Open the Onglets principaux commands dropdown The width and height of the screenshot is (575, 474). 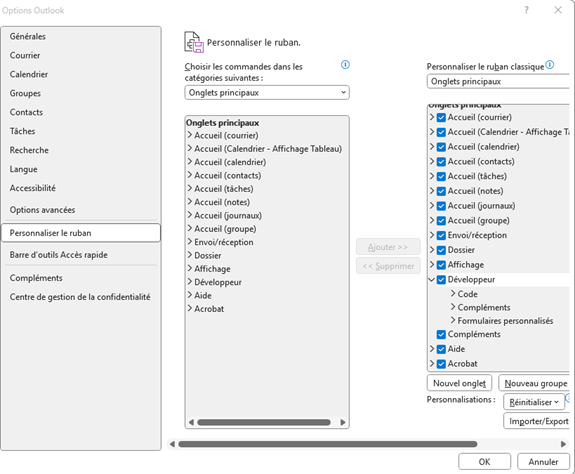[267, 93]
